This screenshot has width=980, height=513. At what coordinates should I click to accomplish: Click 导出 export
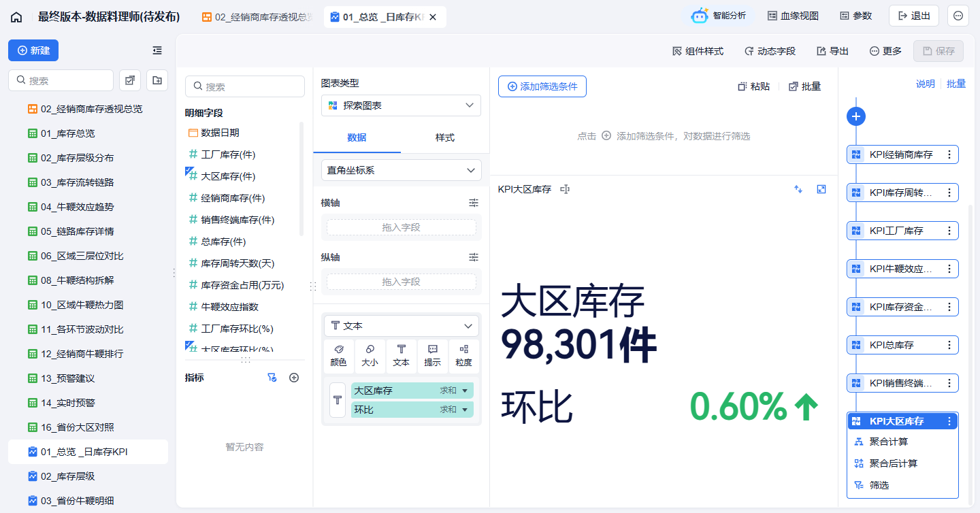(x=832, y=51)
